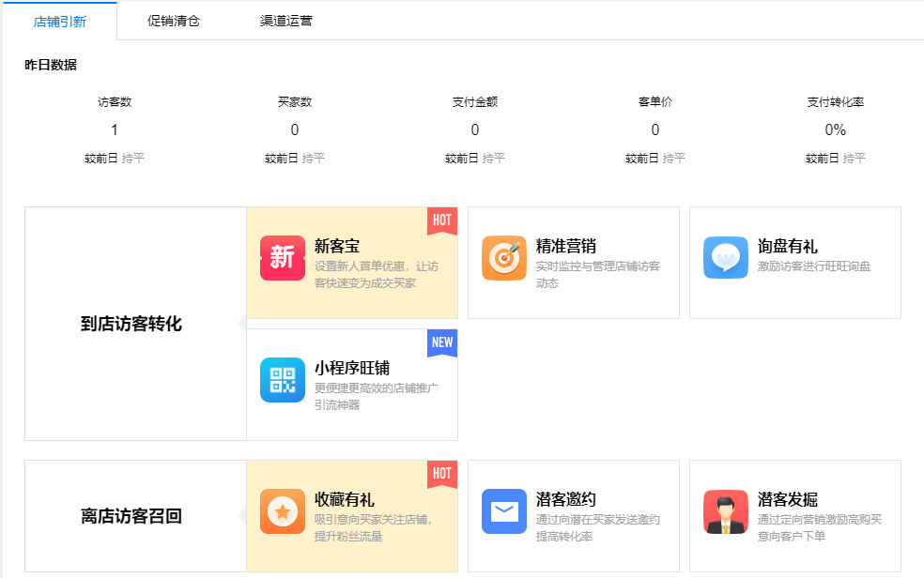Open the 促销清仓 tab

pos(174,21)
